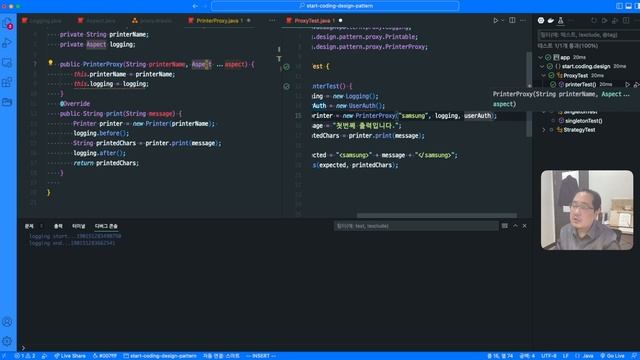Open Run and Debug in the activity bar

7,43
